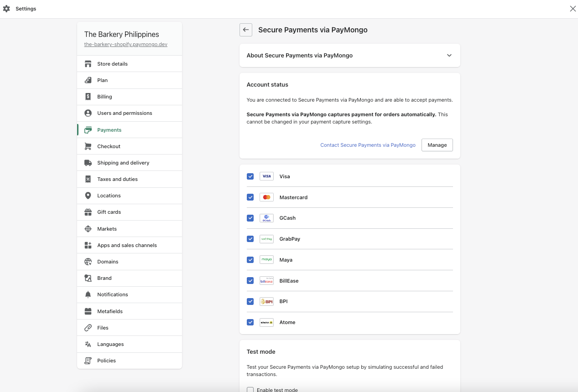This screenshot has height=392, width=578.
Task: Click the Billing dollar icon in sidebar
Action: click(x=88, y=97)
